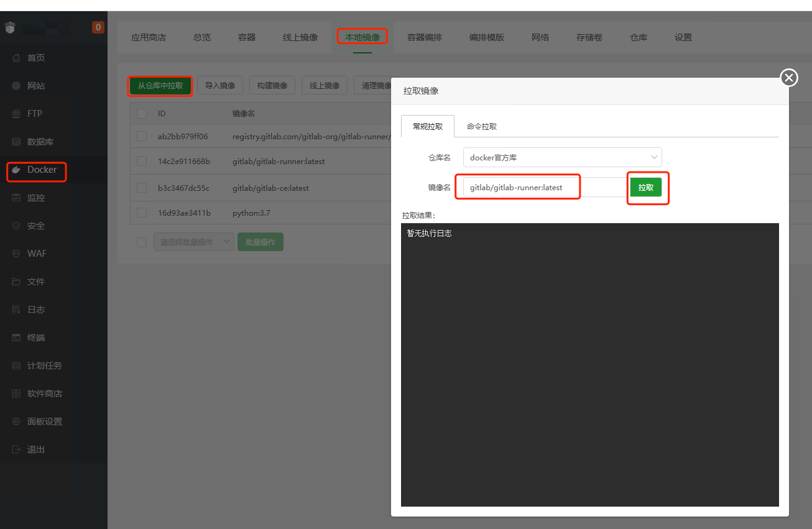The height and width of the screenshot is (529, 812).
Task: Check the row for 14c2e911668b
Action: point(142,162)
